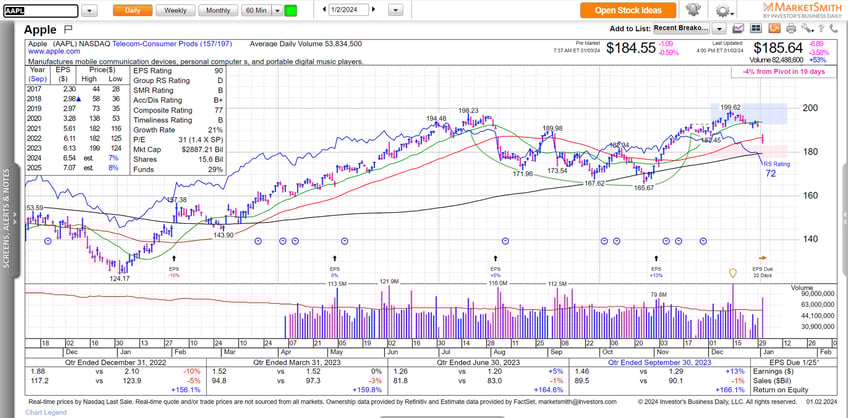848x418 pixels.
Task: Open the wrench tools icon
Action: 806,29
